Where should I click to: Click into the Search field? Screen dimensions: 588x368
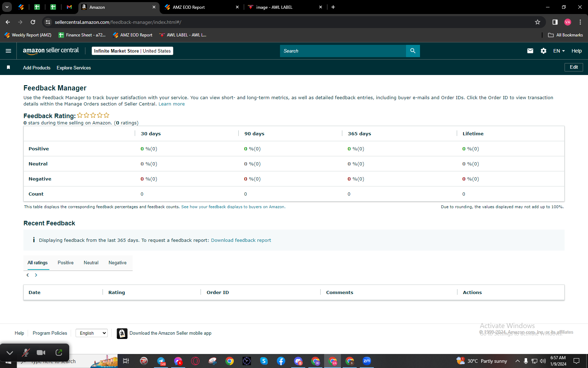343,51
